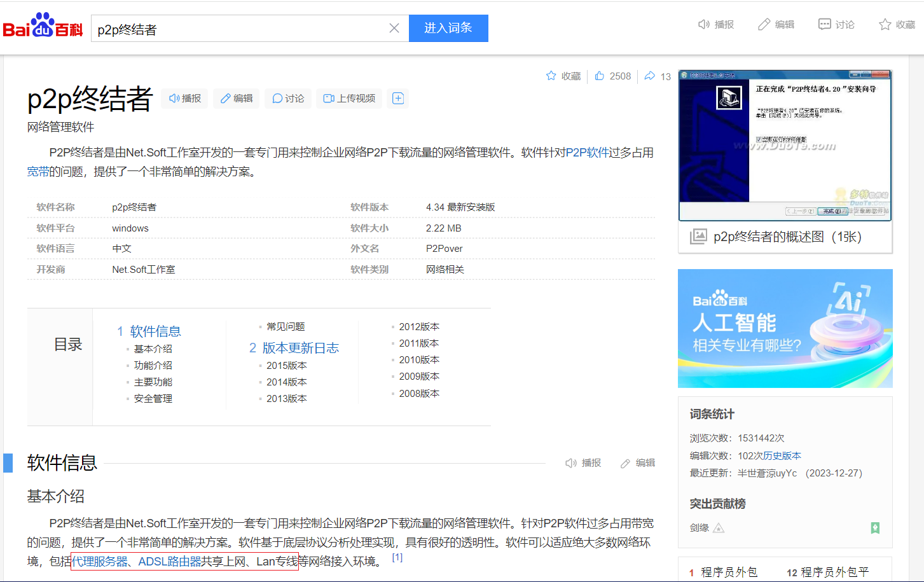Screen dimensions: 924x582
Task: Open p2p终结者的概述图 (1张) album
Action: (787, 237)
